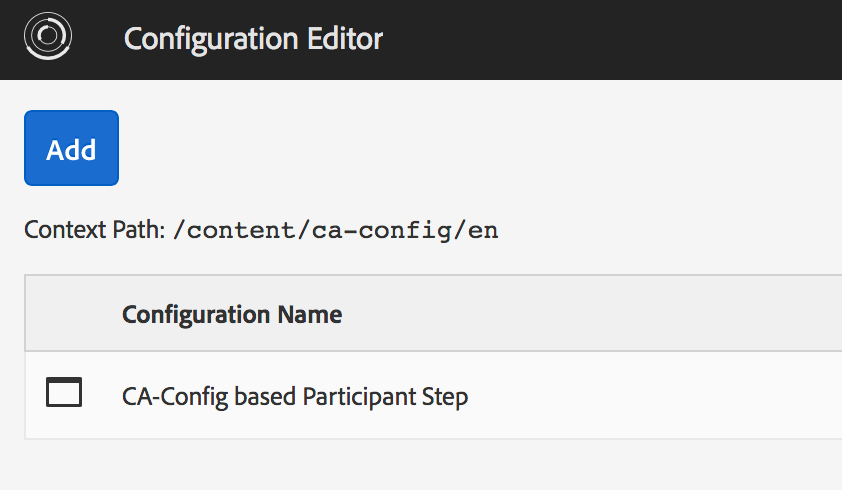Click the "en" segment of context path
Image resolution: width=842 pixels, height=490 pixels.
point(484,231)
